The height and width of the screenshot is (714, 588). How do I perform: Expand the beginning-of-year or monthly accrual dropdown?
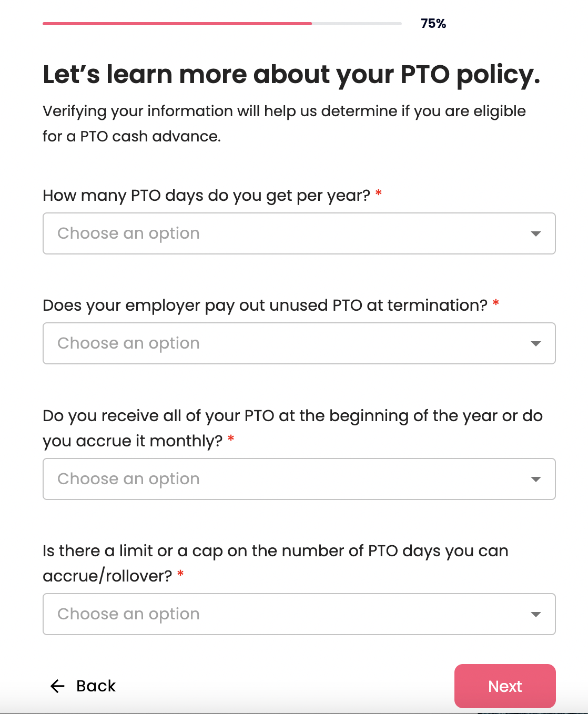[299, 479]
